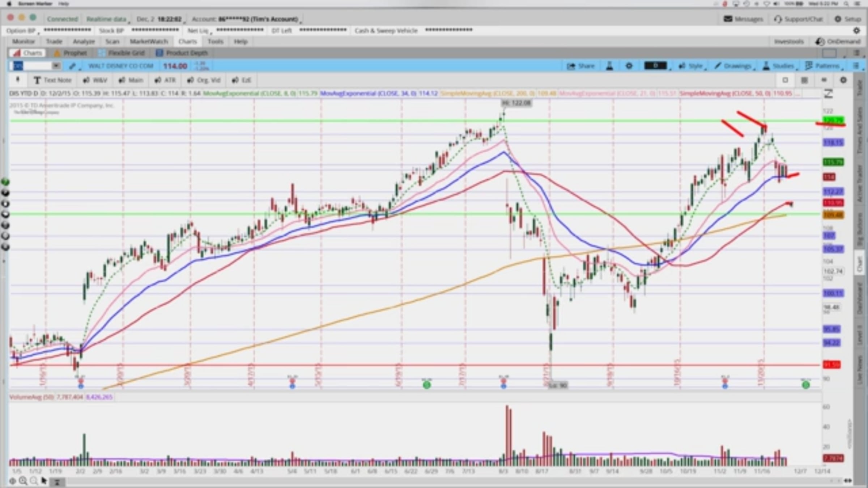Open the D timeframe dropdown
Image resolution: width=868 pixels, height=488 pixels.
tap(656, 66)
